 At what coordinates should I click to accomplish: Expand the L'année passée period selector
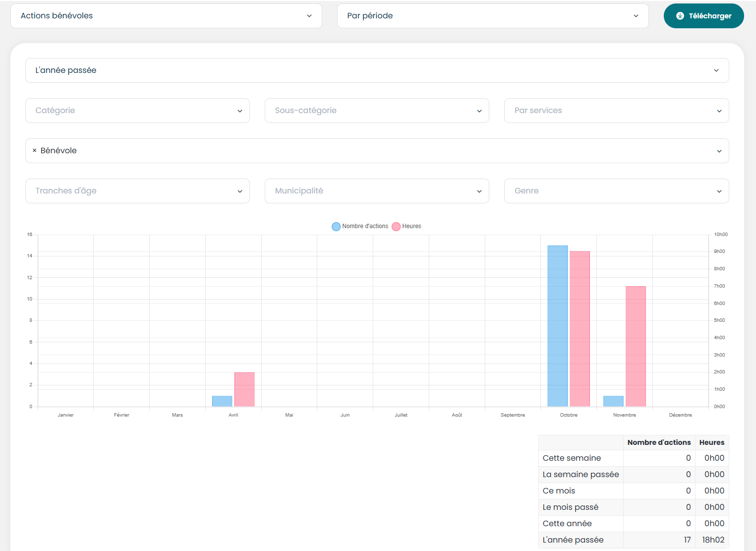pos(377,70)
